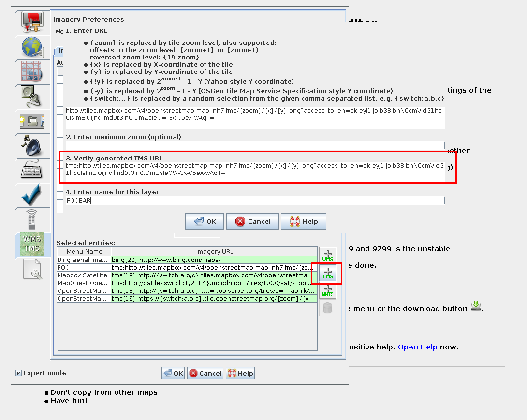Viewport: 527px width, 420px height.
Task: Click the add TMS entry button
Action: [328, 273]
